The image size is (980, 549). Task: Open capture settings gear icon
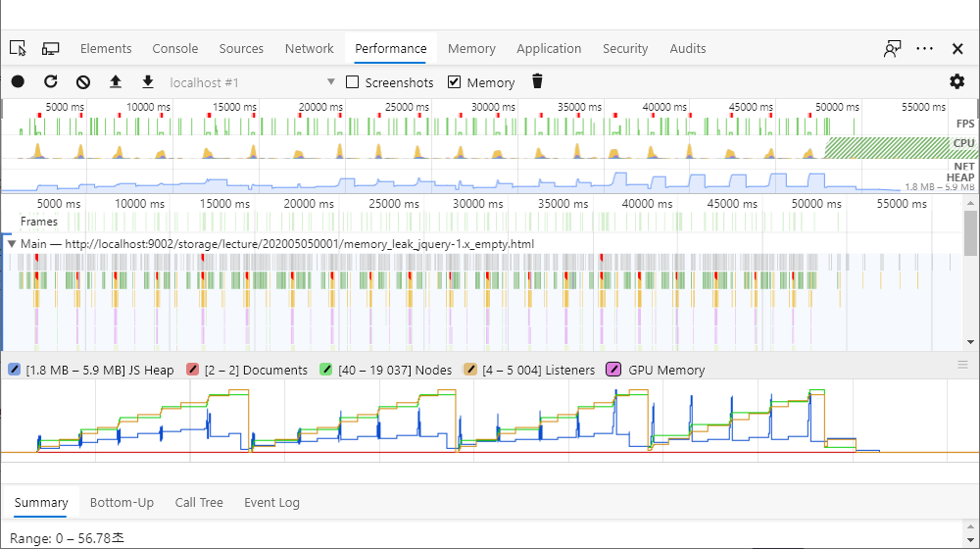(956, 81)
